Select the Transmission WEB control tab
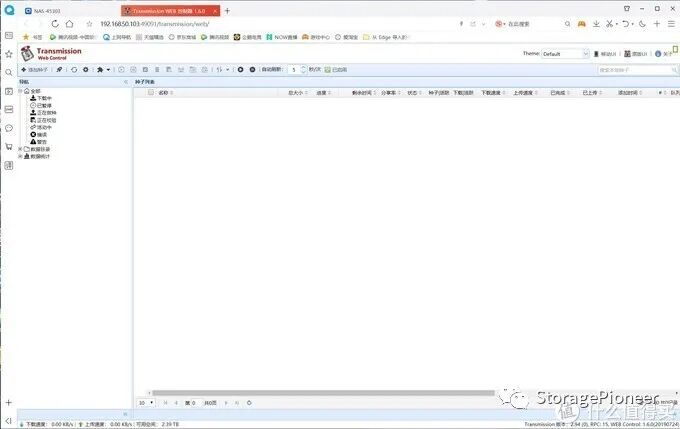This screenshot has width=680, height=429. [170, 11]
